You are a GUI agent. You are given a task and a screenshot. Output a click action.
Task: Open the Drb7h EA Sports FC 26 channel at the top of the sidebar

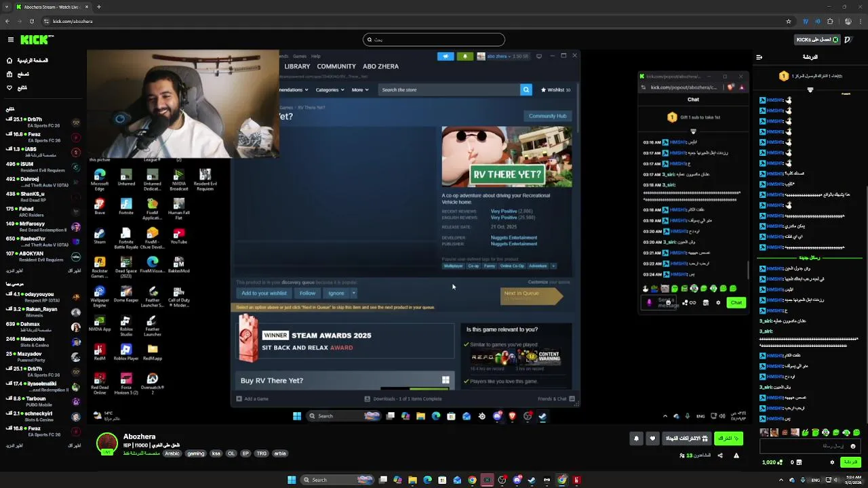(x=43, y=122)
